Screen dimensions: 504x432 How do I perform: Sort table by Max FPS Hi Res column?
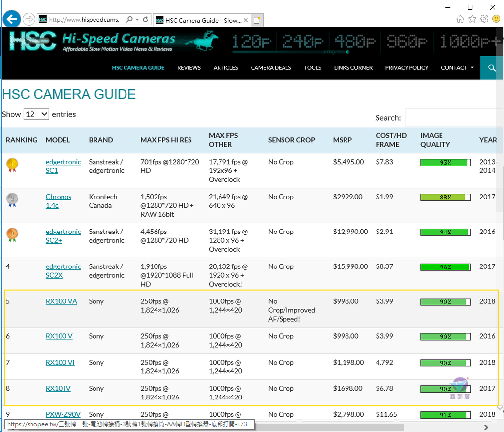(166, 140)
